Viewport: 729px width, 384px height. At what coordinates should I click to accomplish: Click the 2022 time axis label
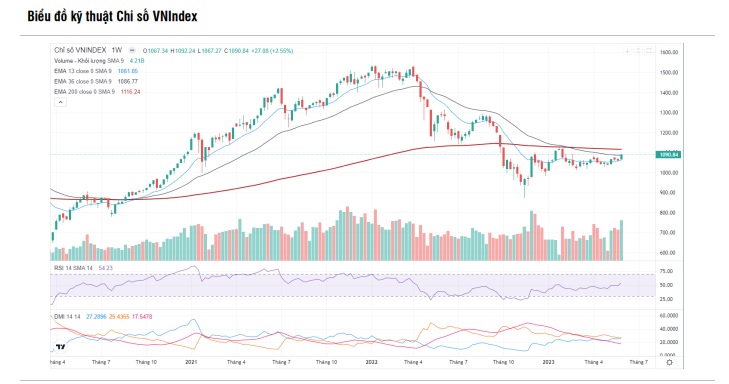371,362
